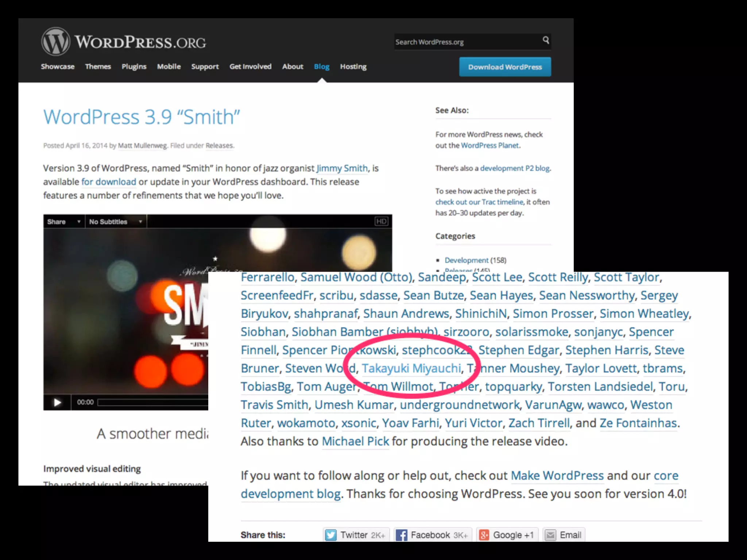747x560 pixels.
Task: Open the WordPress 3.9 "Smith" post title
Action: 142,117
